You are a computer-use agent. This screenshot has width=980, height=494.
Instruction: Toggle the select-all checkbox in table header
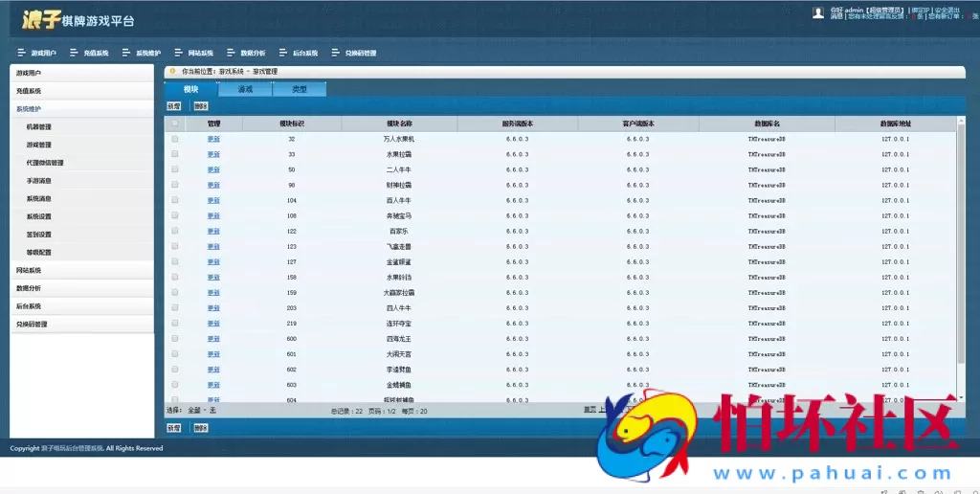pos(174,123)
